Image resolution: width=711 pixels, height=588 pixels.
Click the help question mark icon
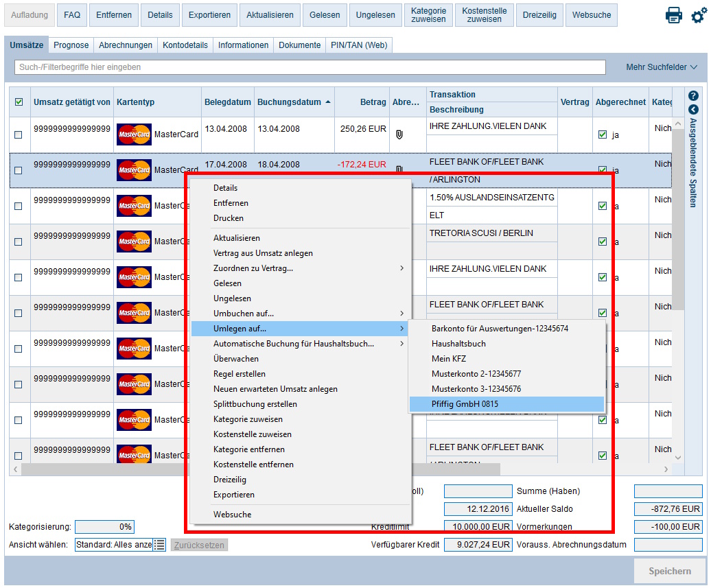point(693,96)
